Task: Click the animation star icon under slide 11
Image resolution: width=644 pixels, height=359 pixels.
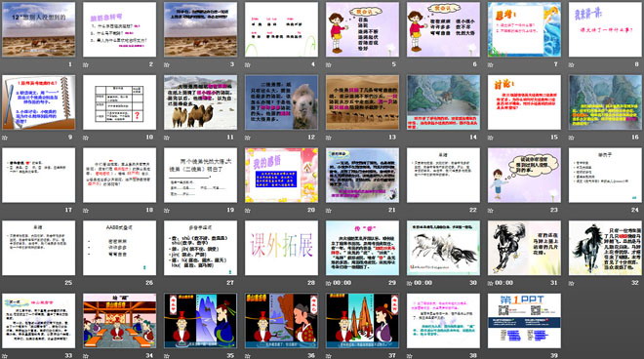Action: (x=167, y=138)
